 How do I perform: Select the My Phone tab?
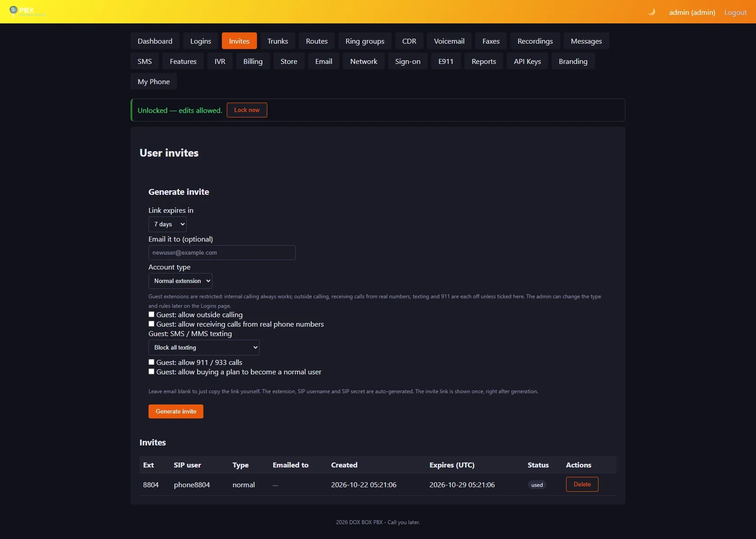click(154, 81)
